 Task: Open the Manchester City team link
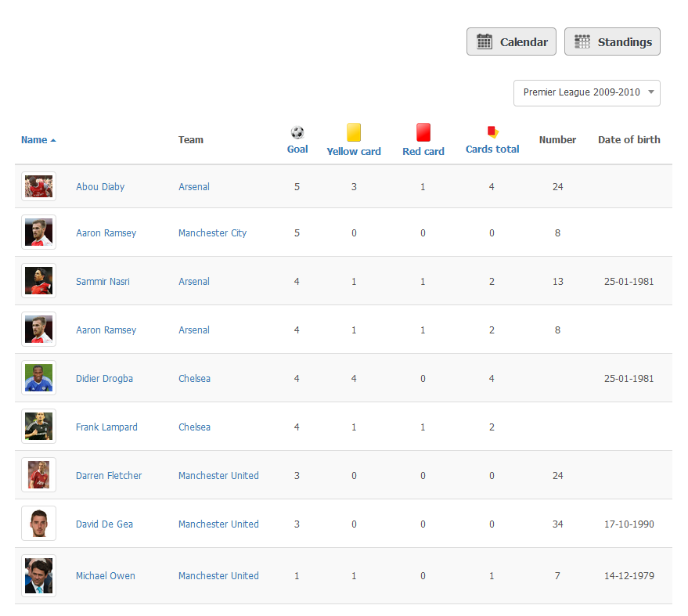click(212, 233)
